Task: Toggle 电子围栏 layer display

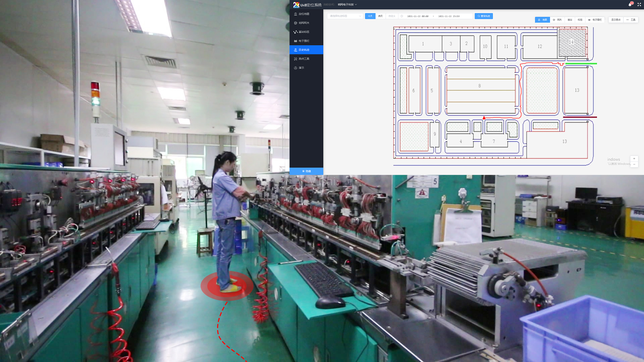Action: tap(595, 20)
